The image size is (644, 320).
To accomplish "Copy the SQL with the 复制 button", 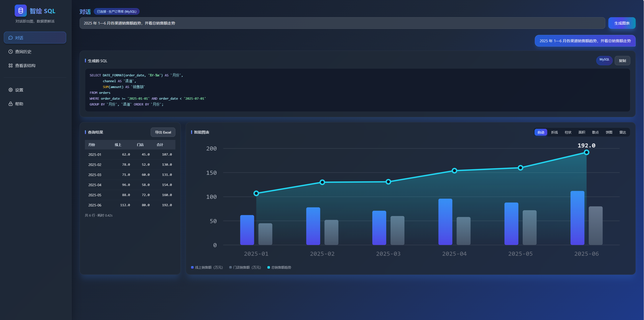I will pyautogui.click(x=622, y=61).
